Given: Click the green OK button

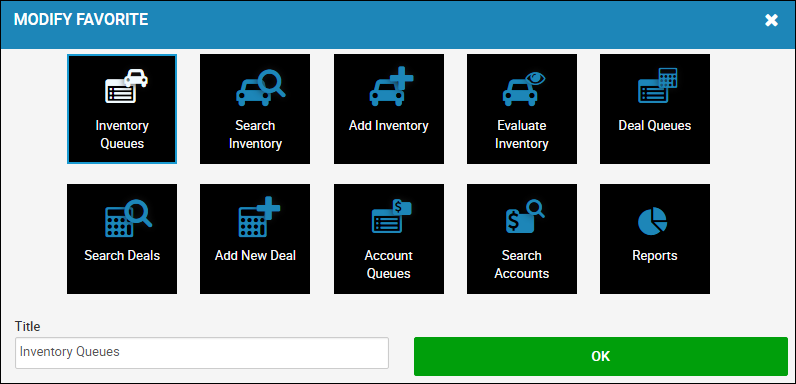Looking at the screenshot, I should click(601, 356).
